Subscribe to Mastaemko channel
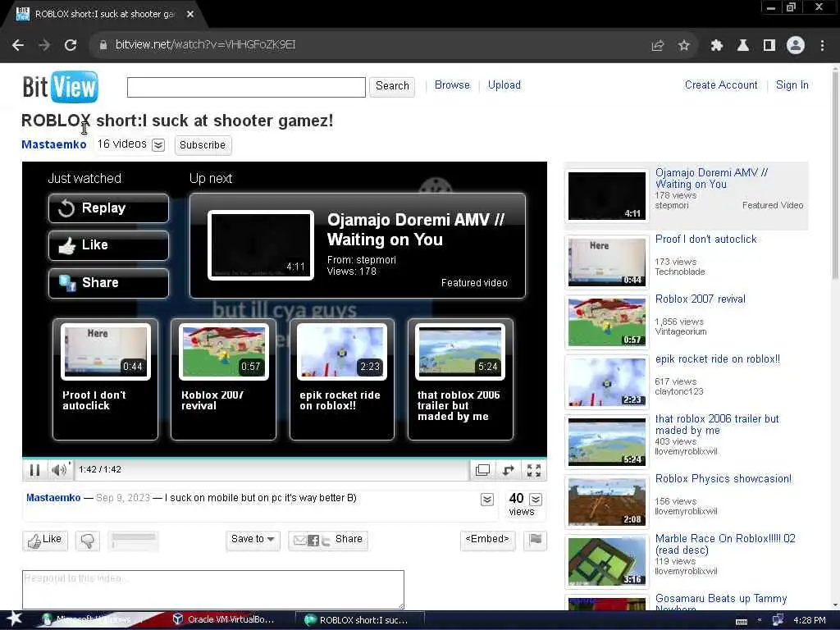The height and width of the screenshot is (630, 840). [x=203, y=145]
